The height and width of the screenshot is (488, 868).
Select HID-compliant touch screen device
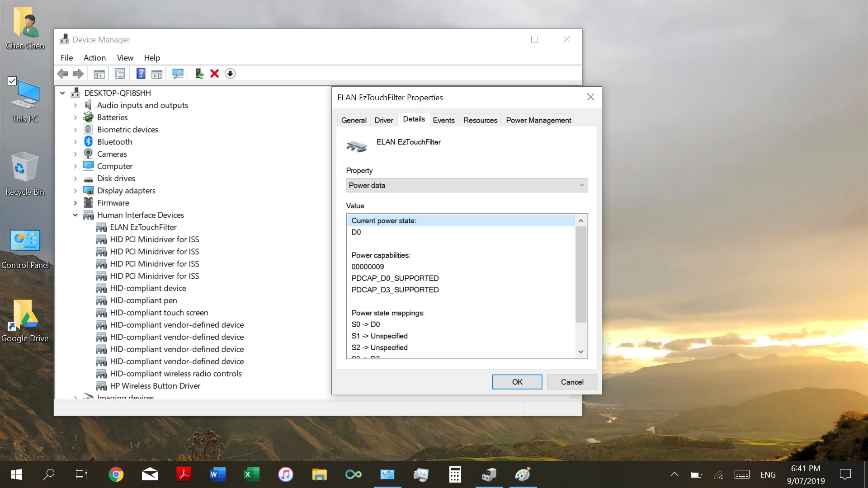click(x=159, y=313)
